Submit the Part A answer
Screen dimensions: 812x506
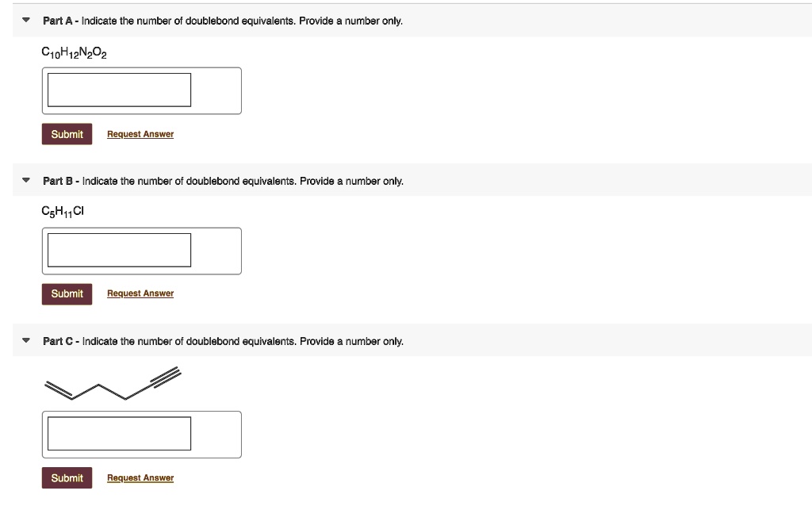(x=67, y=134)
